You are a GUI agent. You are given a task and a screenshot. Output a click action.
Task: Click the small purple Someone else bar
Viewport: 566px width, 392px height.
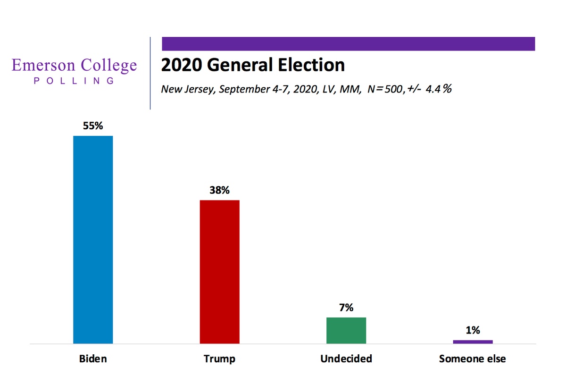pyautogui.click(x=473, y=342)
